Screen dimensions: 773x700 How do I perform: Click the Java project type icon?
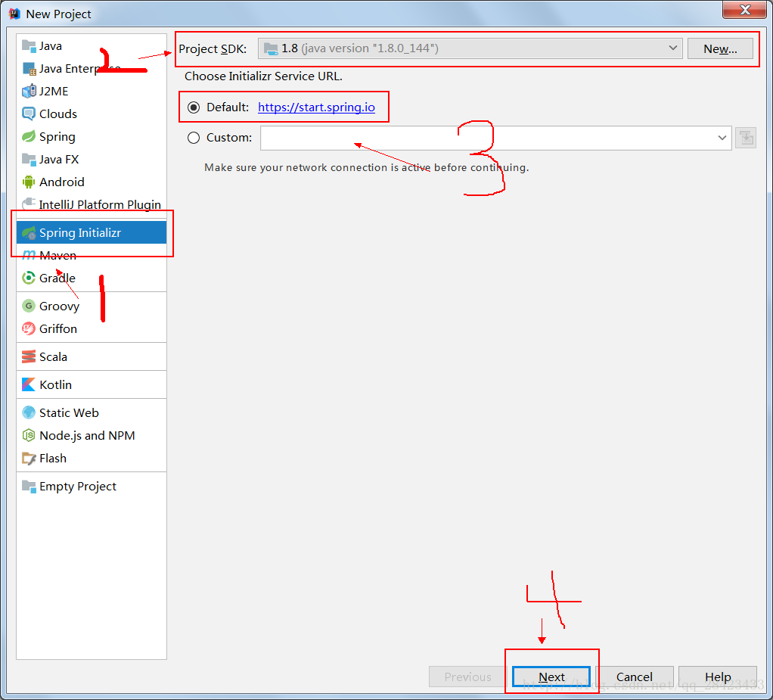pos(29,46)
